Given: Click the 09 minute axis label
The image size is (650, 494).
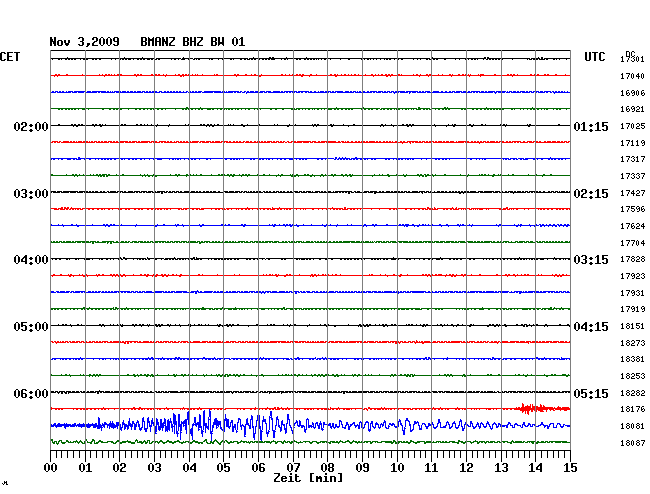Looking at the screenshot, I should [x=362, y=468].
